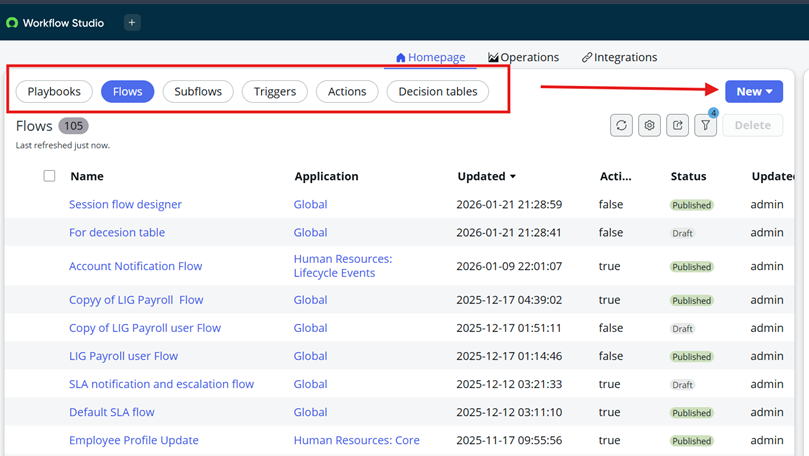Viewport: 809px width, 456px height.
Task: Open the list settings gear icon
Action: point(650,125)
